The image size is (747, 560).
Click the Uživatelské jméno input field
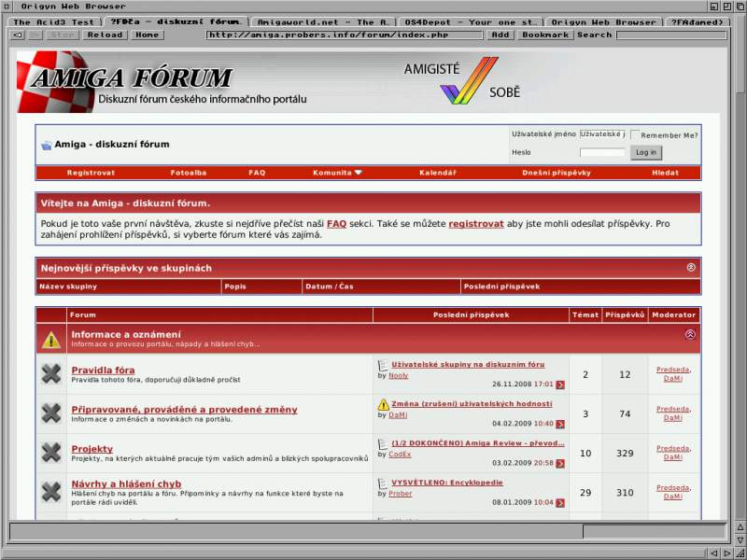click(x=602, y=134)
